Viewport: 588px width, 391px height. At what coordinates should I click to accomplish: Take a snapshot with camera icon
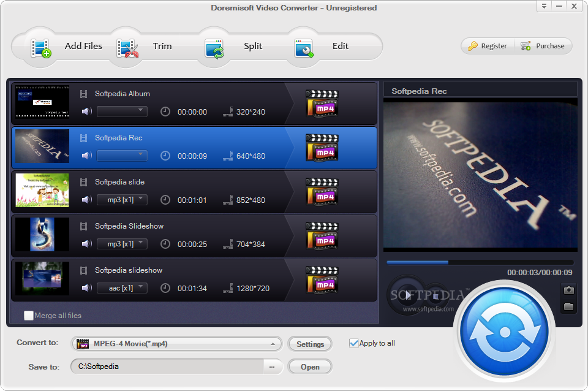[568, 290]
